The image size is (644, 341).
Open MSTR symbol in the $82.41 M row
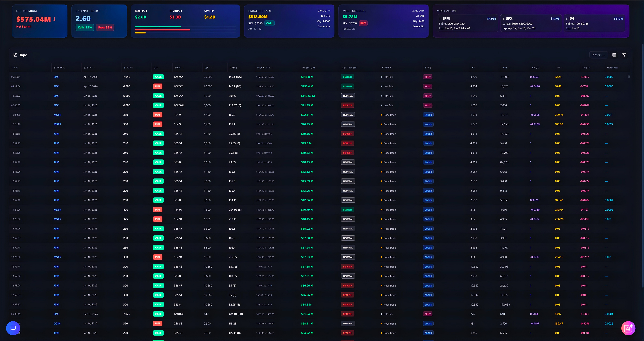coord(57,115)
